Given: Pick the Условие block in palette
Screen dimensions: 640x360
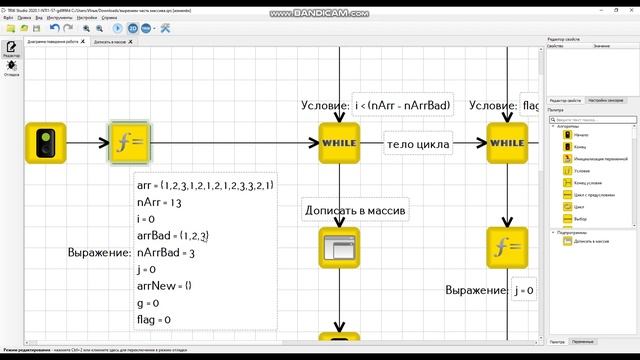Looking at the screenshot, I should tap(577, 171).
